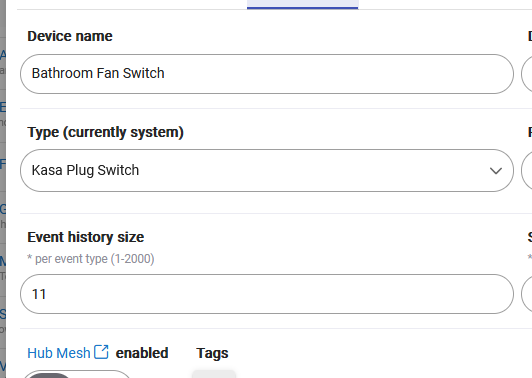
Task: Click the Device name label
Action: point(70,36)
